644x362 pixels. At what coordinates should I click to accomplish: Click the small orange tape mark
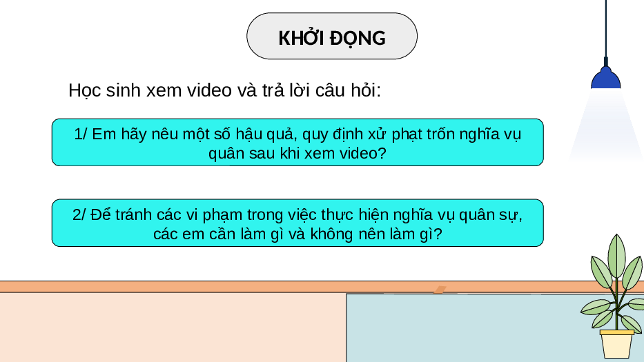pos(440,290)
